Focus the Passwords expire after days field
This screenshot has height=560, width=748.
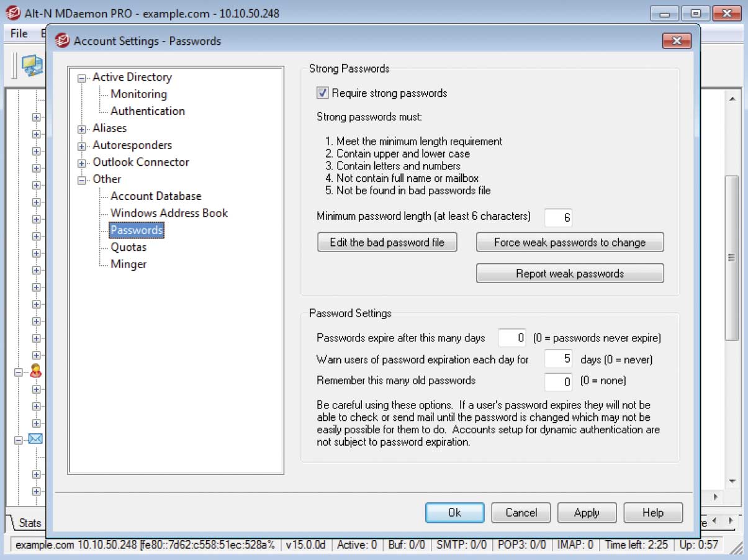(513, 338)
